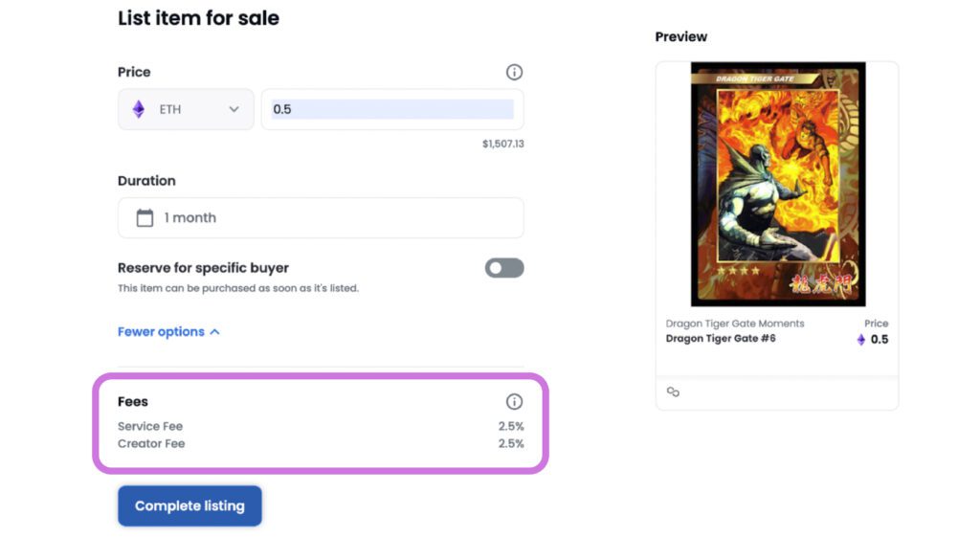Click the chevron arrow in currency selector

[x=234, y=109]
